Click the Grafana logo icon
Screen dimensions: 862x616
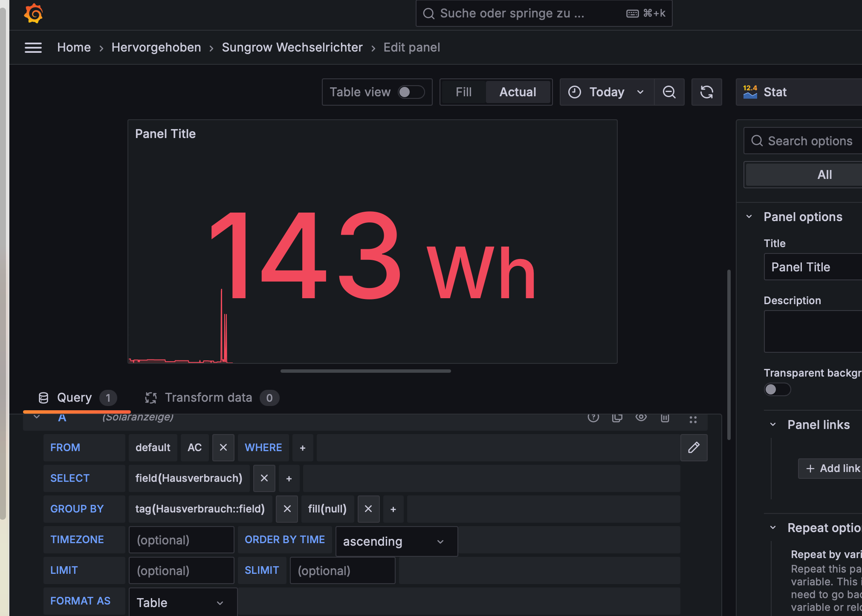pyautogui.click(x=33, y=14)
